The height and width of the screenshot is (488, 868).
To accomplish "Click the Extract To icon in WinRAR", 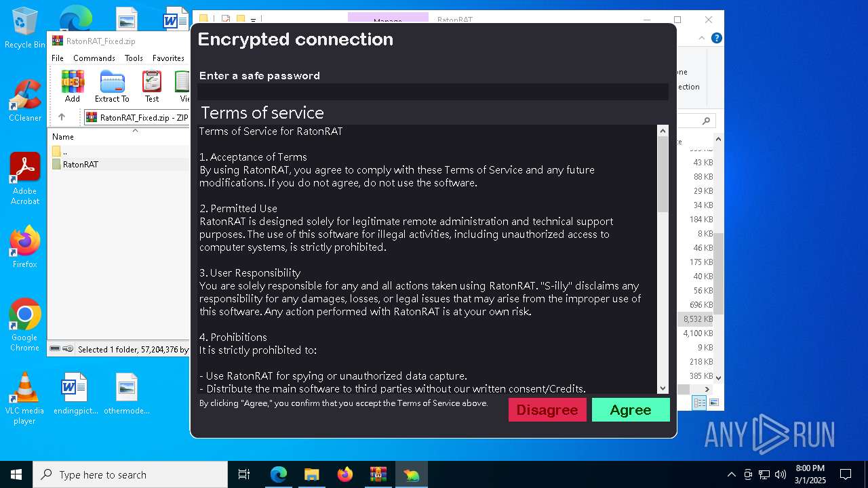I will pos(112,86).
